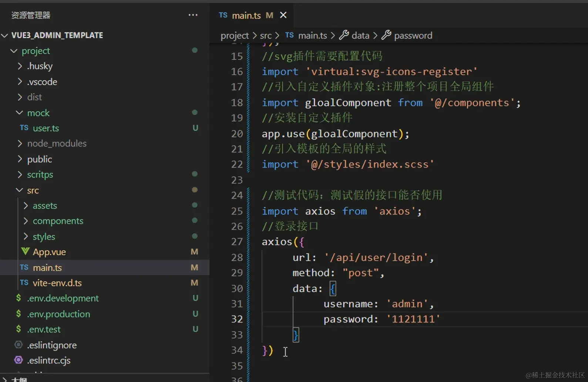
Task: Select the .vscode folder row
Action: pos(105,82)
